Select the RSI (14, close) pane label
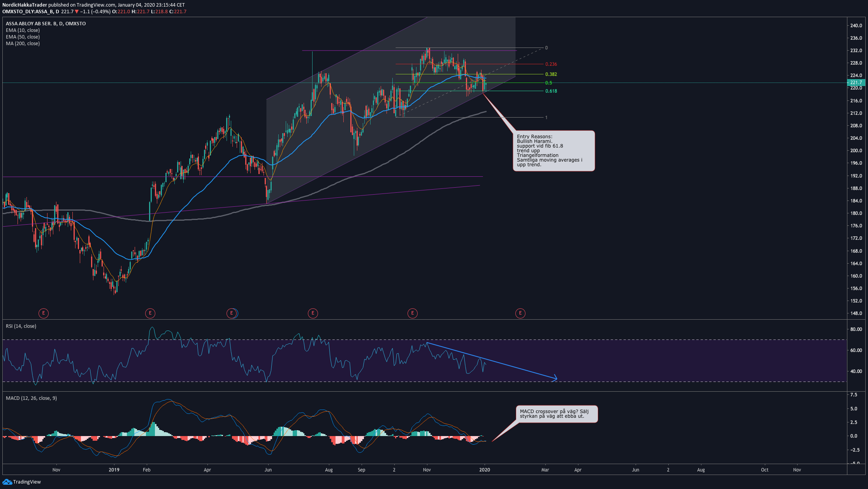 [x=21, y=326]
